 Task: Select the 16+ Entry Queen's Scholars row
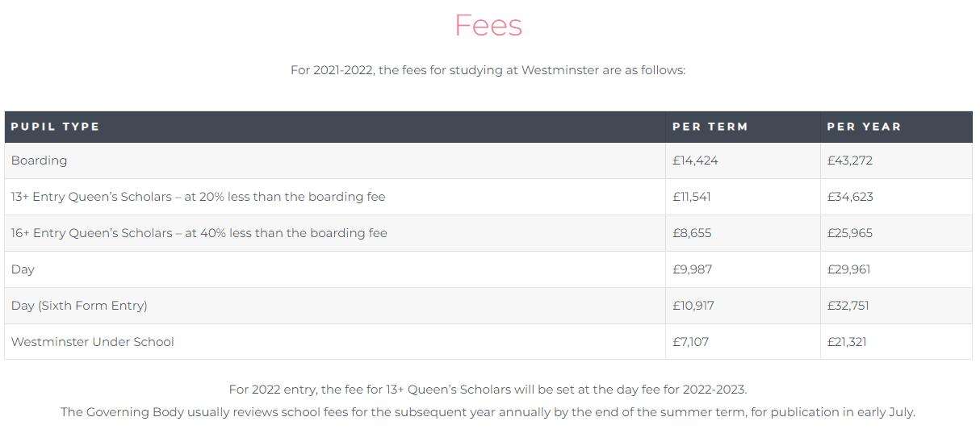[488, 233]
